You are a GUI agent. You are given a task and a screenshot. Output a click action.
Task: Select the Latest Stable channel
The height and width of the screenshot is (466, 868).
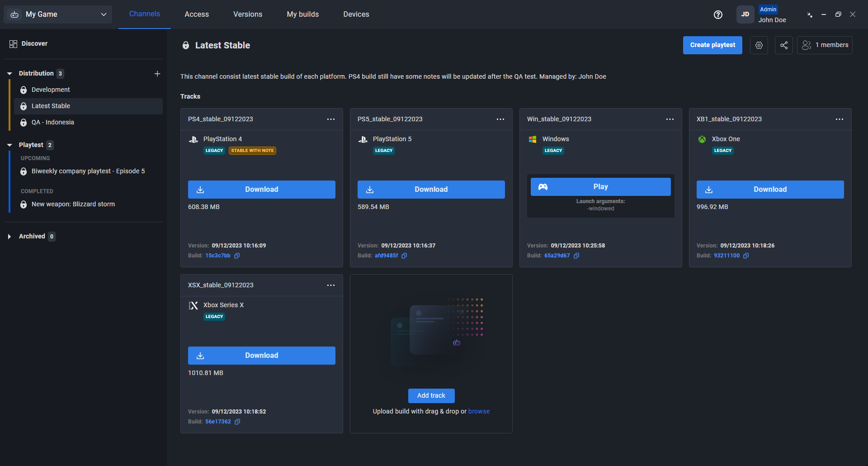point(88,106)
